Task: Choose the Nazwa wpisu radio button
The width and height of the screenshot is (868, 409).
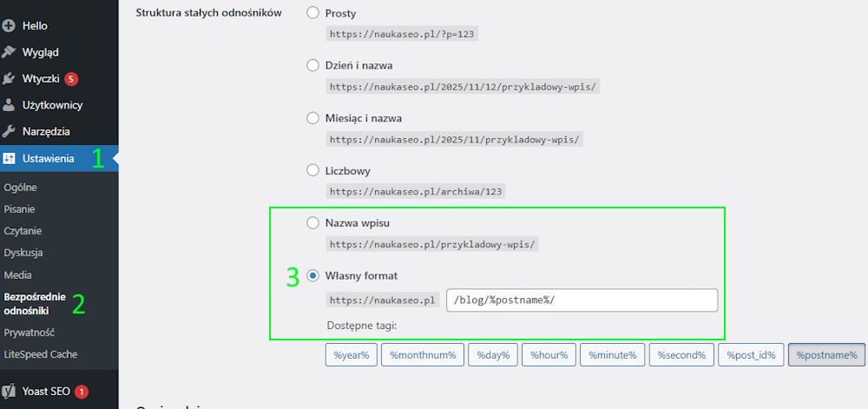Action: click(x=313, y=223)
